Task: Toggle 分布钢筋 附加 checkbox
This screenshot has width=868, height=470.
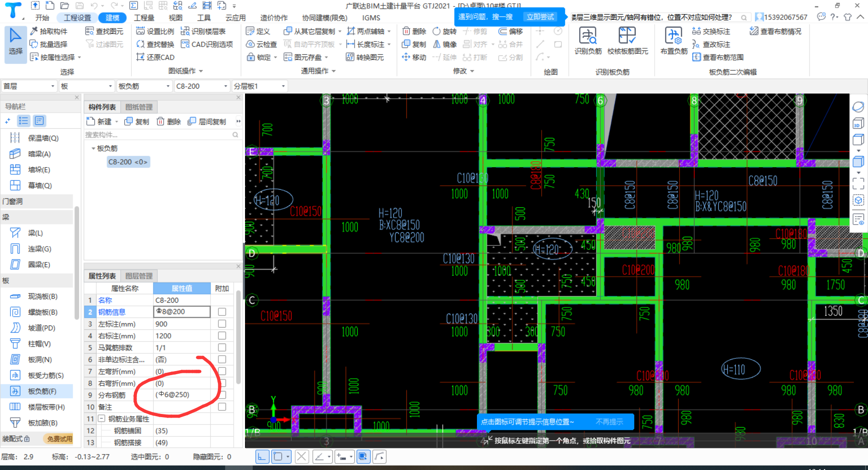Action: click(x=222, y=395)
